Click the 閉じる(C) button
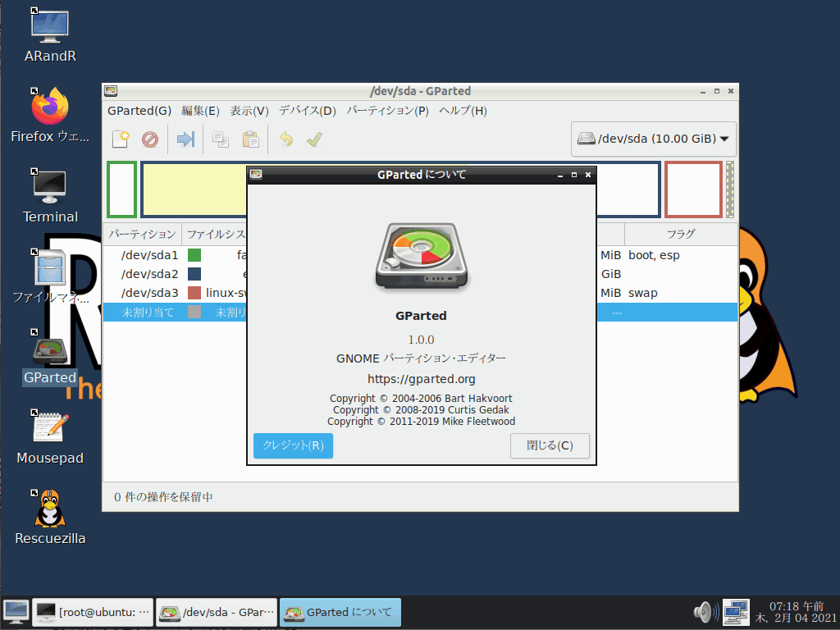Viewport: 840px width, 630px height. click(x=550, y=445)
